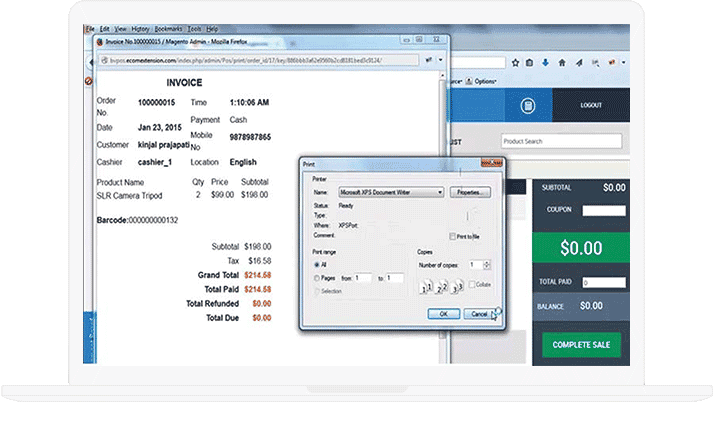Click the Complete Sale button
715x430 pixels.
[x=581, y=344]
